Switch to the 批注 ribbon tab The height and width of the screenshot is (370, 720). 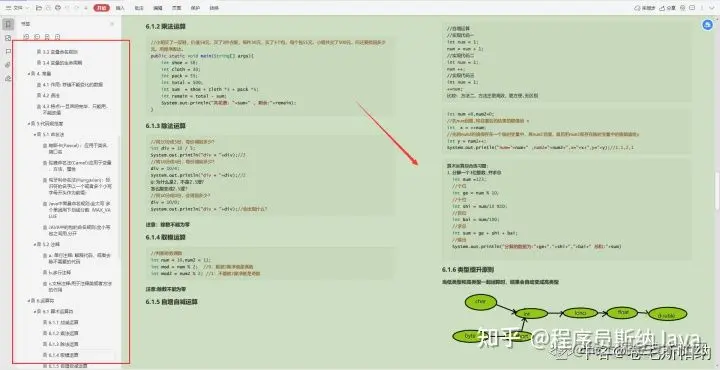click(x=139, y=8)
